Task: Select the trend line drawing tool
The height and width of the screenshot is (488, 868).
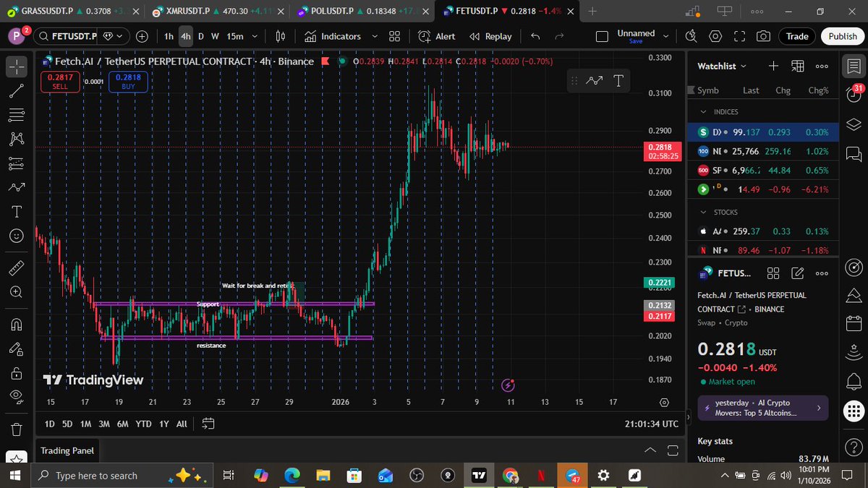Action: point(17,91)
